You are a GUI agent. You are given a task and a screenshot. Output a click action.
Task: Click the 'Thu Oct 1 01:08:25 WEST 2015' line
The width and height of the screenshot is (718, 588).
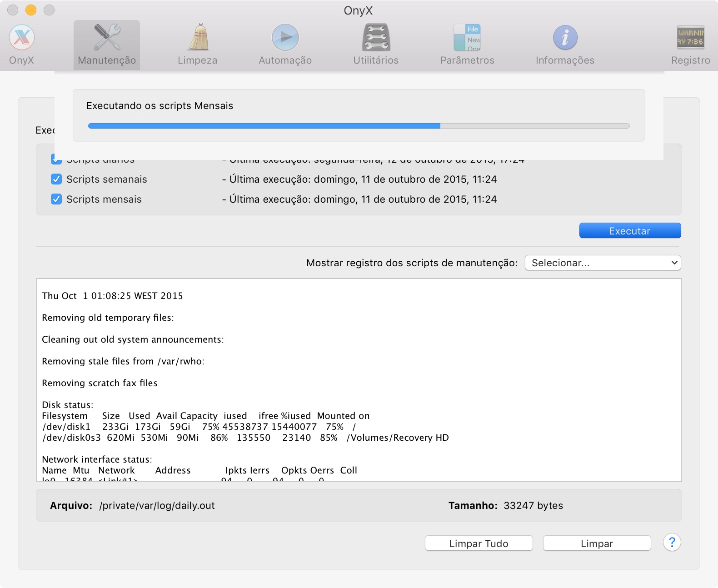[x=112, y=296]
